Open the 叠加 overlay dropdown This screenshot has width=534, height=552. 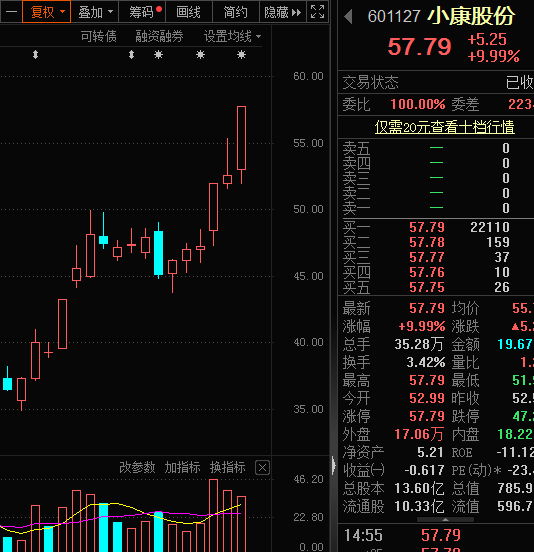95,12
